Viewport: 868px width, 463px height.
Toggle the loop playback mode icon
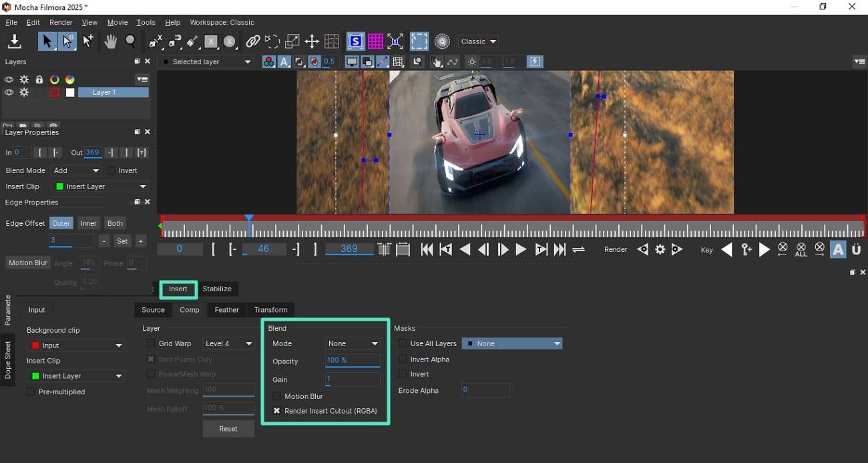coord(579,250)
